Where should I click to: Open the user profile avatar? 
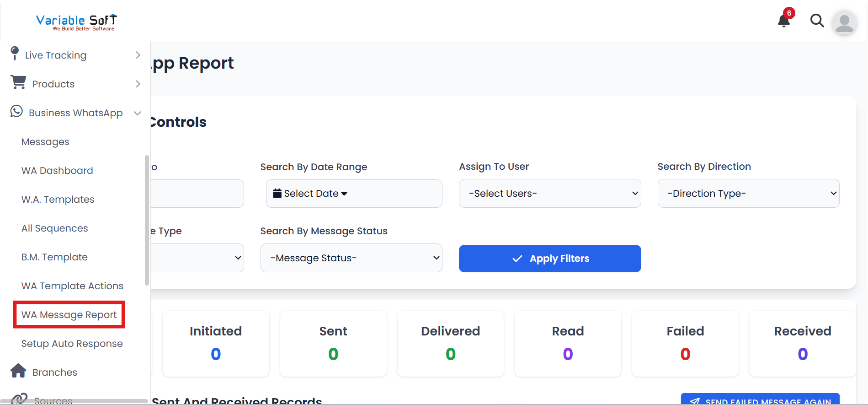pos(844,22)
